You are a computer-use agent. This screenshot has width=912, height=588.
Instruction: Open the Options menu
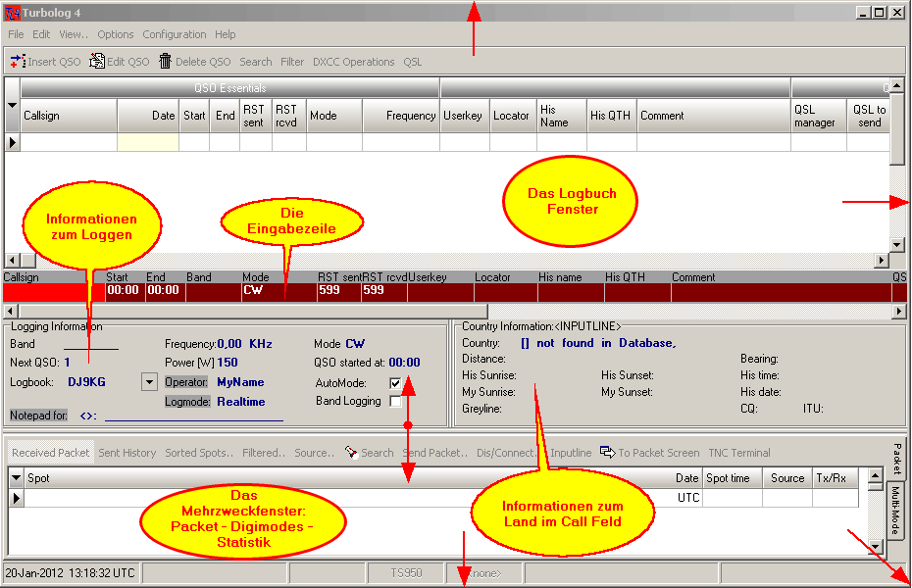[x=115, y=34]
